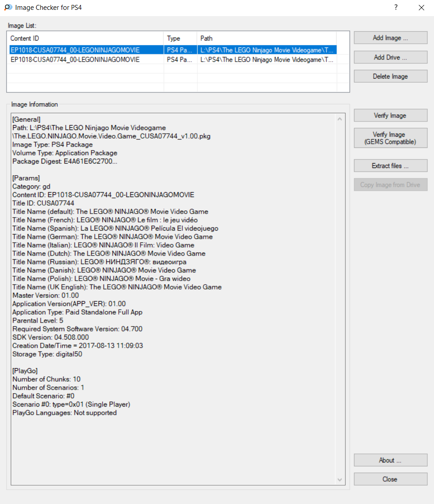Click the 'Title Name (UK English)' line
The height and width of the screenshot is (504, 434).
[117, 286]
